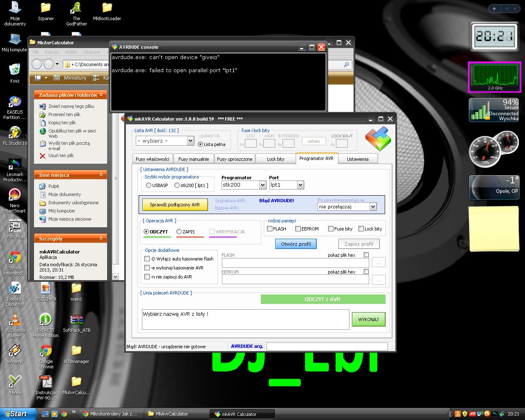Image resolution: width=525 pixels, height=420 pixels.
Task: Click the ODCZYT z AVR green bar
Action: tap(323, 299)
